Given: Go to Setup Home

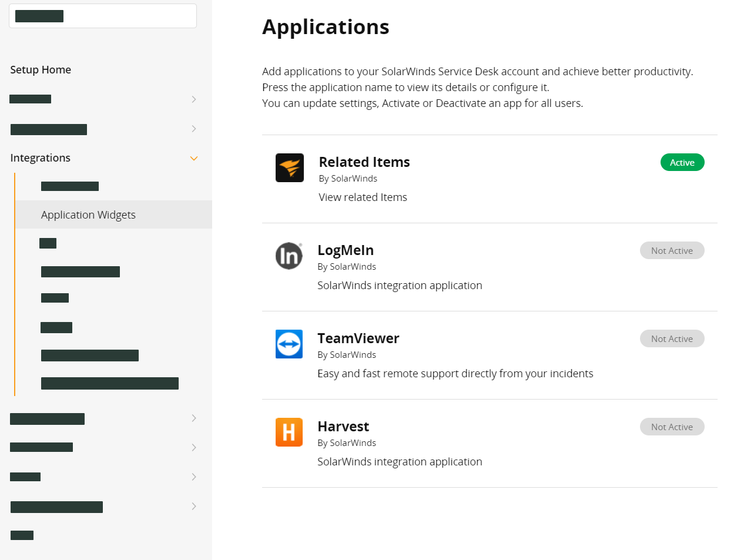Looking at the screenshot, I should coord(41,69).
